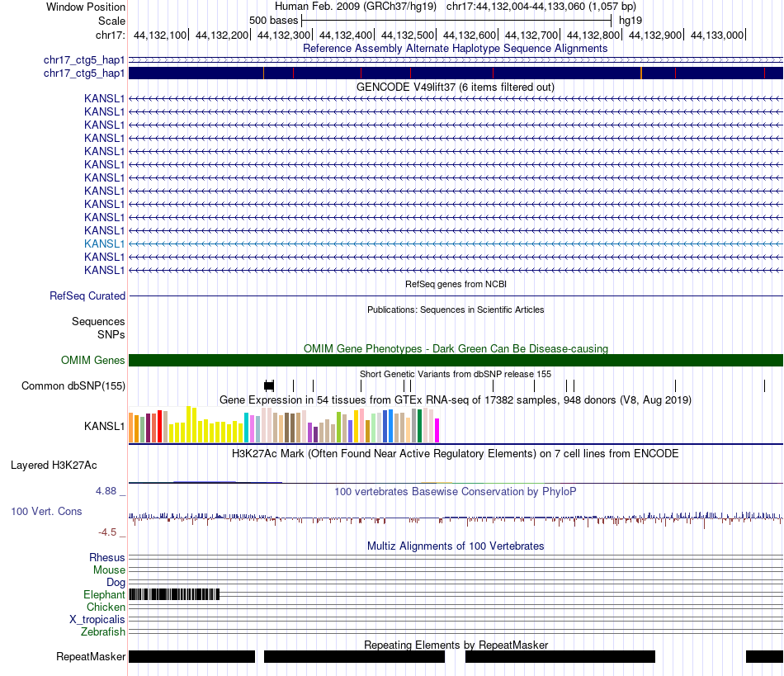Click the dark green OMIM Genes bar
The width and height of the screenshot is (784, 676).
[x=456, y=361]
